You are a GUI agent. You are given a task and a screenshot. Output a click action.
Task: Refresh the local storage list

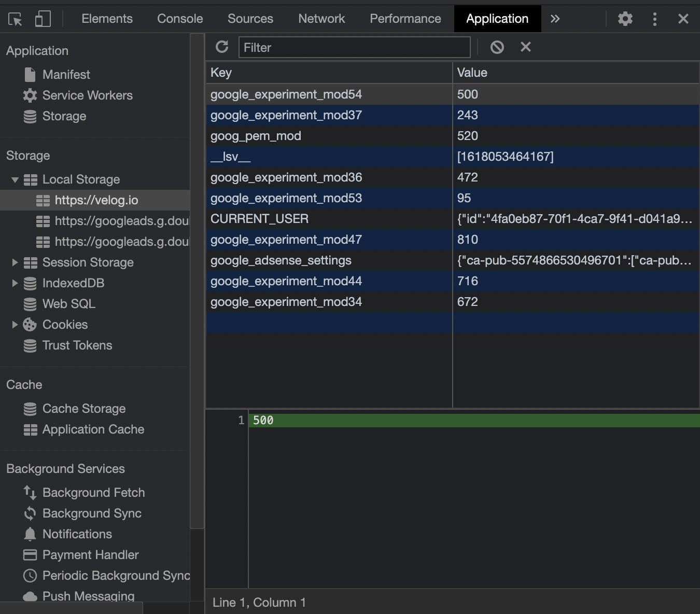point(222,47)
